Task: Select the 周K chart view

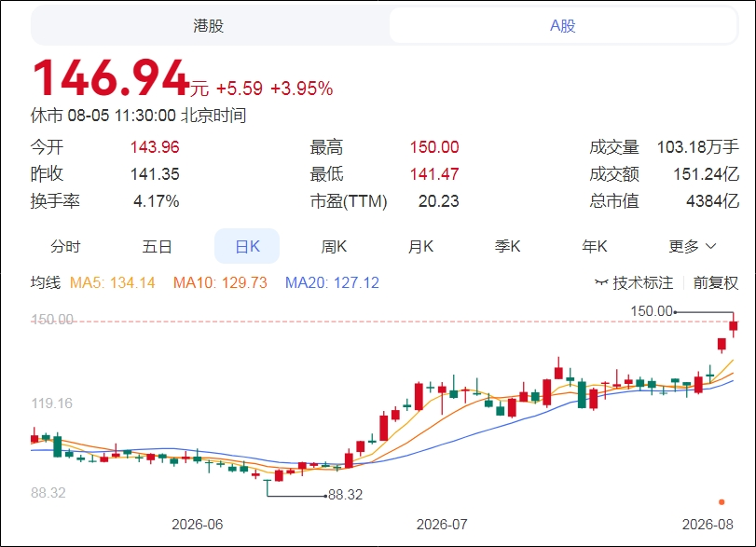Action: click(334, 246)
